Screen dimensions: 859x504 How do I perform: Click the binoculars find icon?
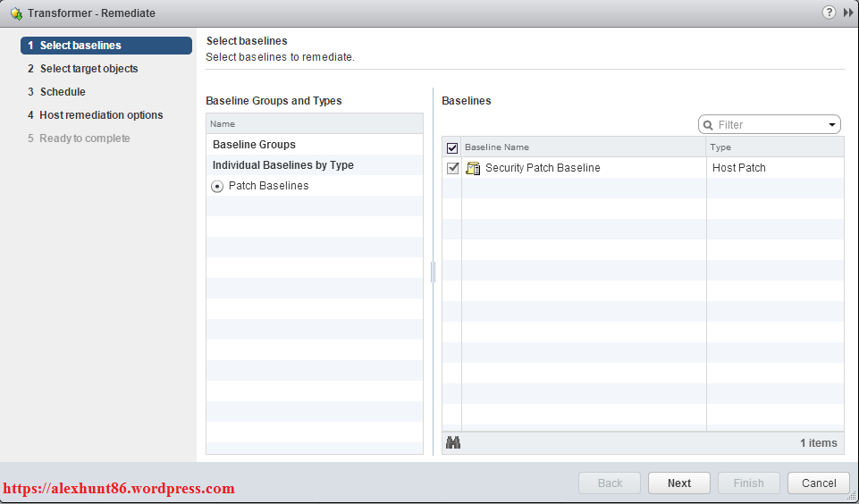453,442
